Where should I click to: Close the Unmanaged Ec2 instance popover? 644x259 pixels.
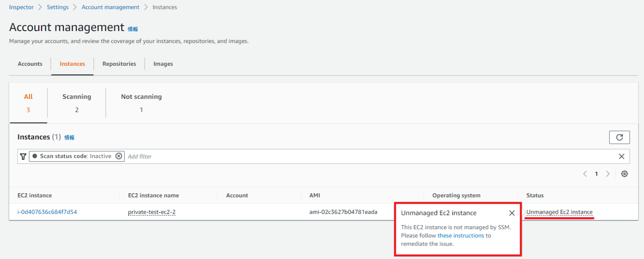[512, 213]
